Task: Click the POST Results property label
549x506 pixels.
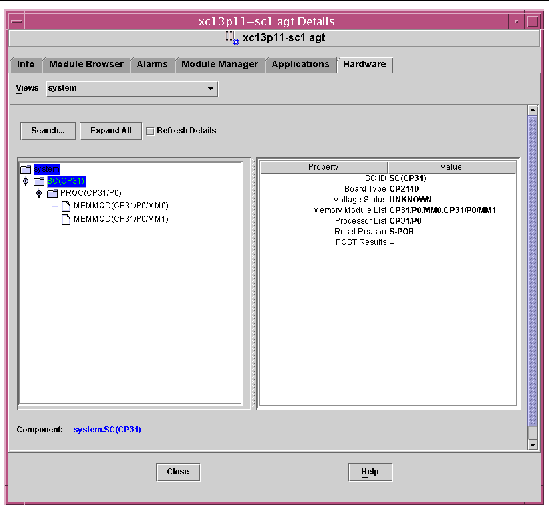Action: [x=361, y=242]
